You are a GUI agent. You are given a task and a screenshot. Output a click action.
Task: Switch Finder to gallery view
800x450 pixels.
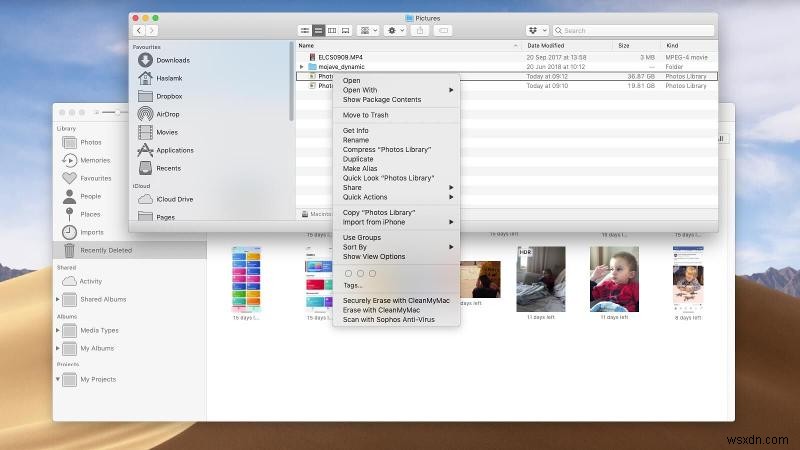(x=345, y=31)
